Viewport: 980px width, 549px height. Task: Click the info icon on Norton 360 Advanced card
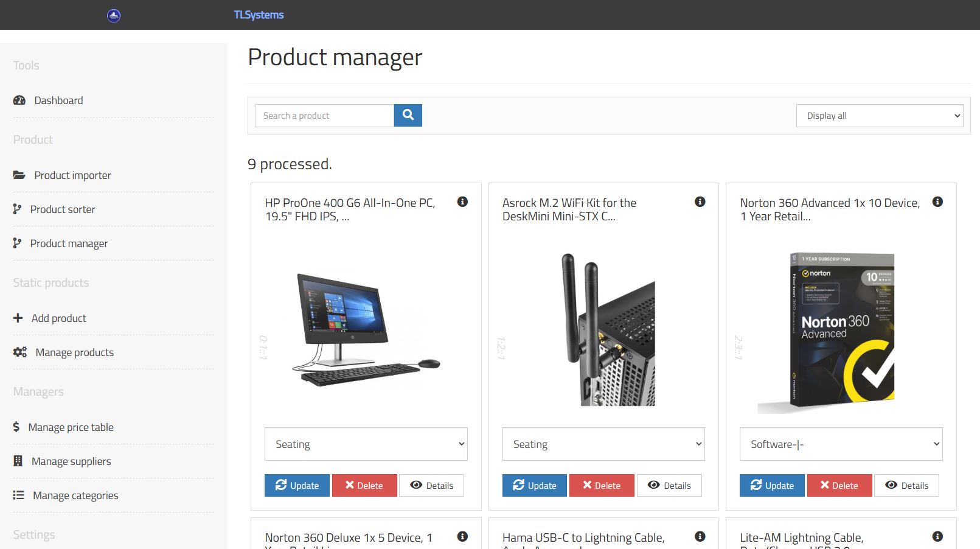937,201
